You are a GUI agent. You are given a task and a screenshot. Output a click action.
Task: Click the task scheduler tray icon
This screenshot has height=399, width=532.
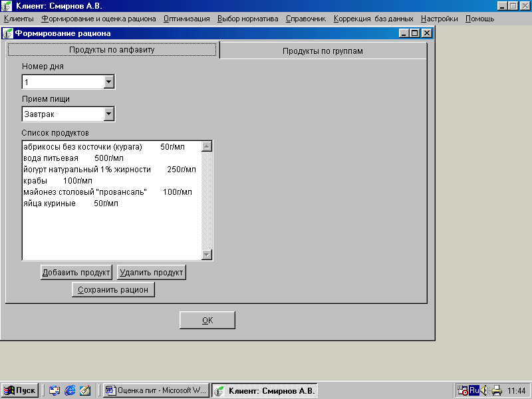[462, 390]
